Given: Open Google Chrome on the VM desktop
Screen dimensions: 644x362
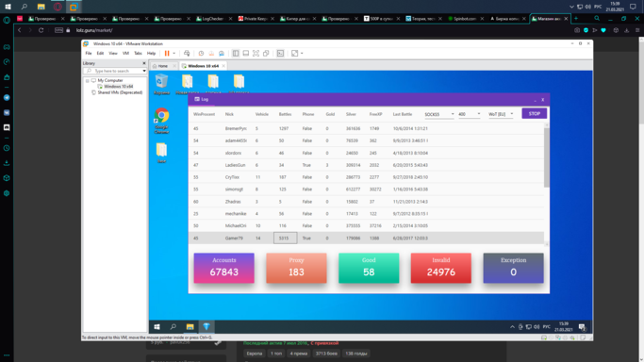Looking at the screenshot, I should tap(161, 121).
